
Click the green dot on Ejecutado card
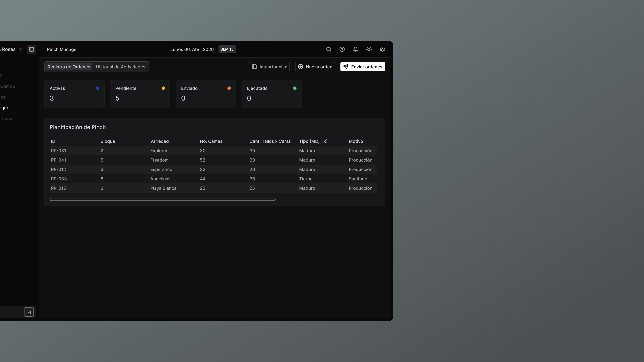tap(295, 88)
